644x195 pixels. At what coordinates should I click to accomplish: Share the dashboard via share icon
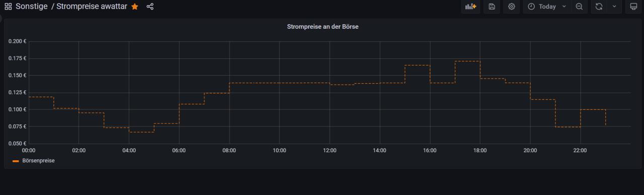click(150, 7)
